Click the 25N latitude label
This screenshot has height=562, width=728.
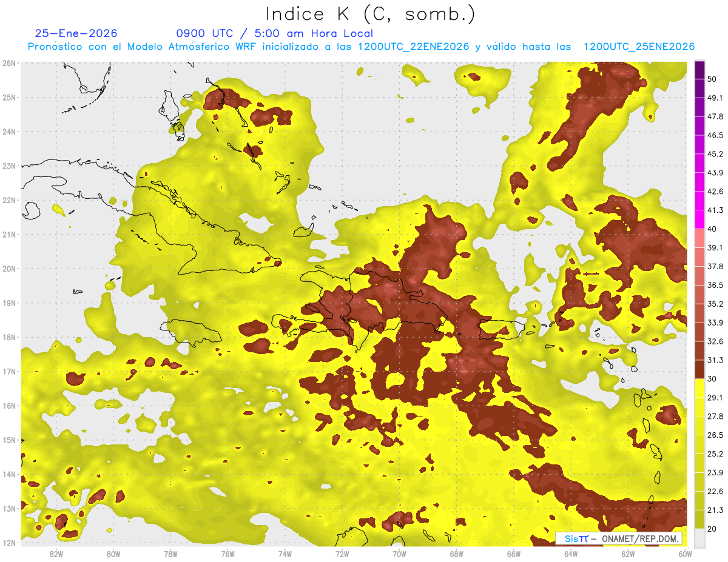pos(8,97)
